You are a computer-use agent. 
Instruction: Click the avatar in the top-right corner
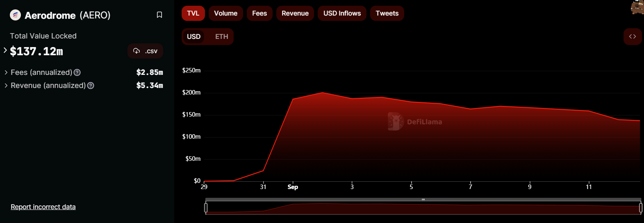[x=637, y=7]
